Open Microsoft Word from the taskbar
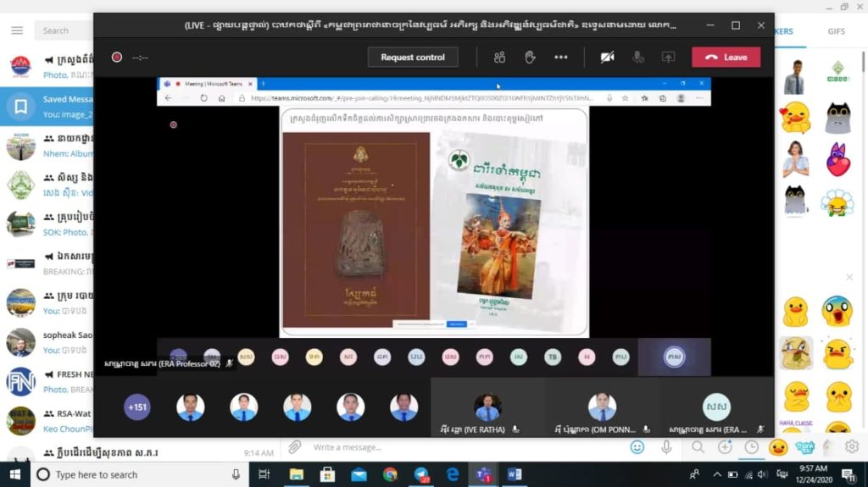 (515, 474)
